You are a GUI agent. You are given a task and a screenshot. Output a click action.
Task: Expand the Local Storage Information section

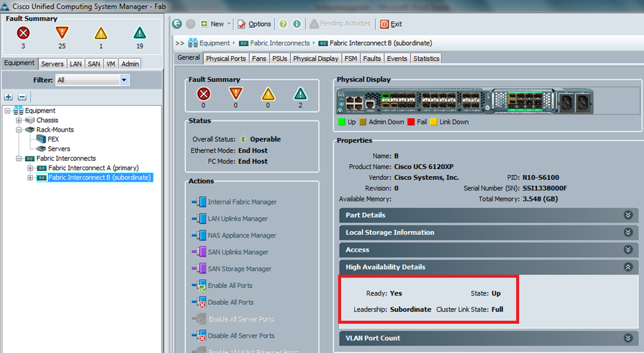tap(489, 232)
